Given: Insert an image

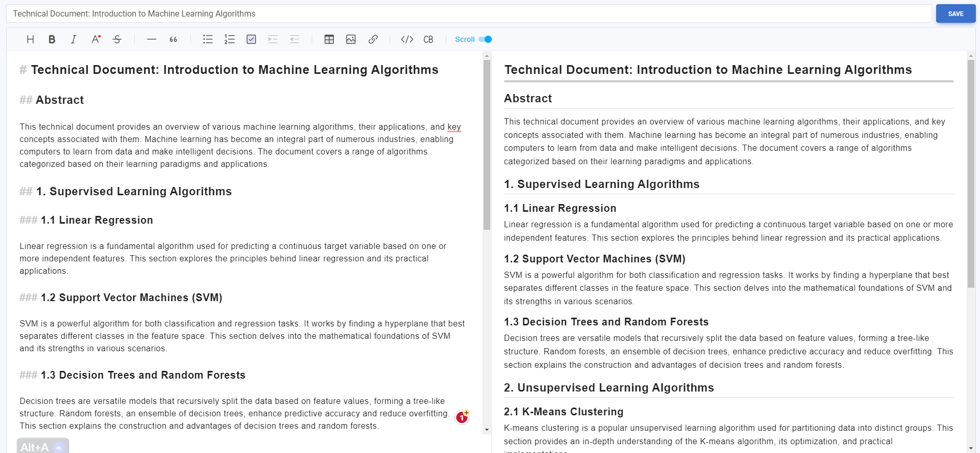Looking at the screenshot, I should (x=351, y=39).
